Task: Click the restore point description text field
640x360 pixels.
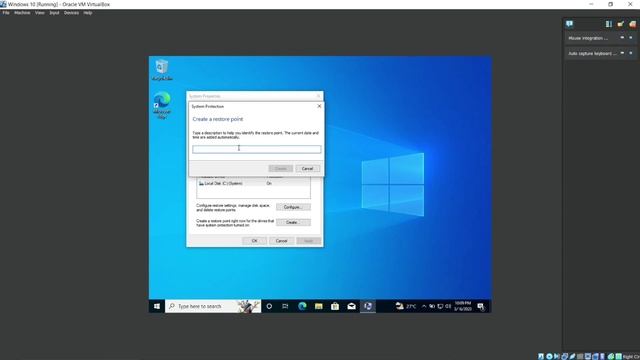Action: [257, 149]
